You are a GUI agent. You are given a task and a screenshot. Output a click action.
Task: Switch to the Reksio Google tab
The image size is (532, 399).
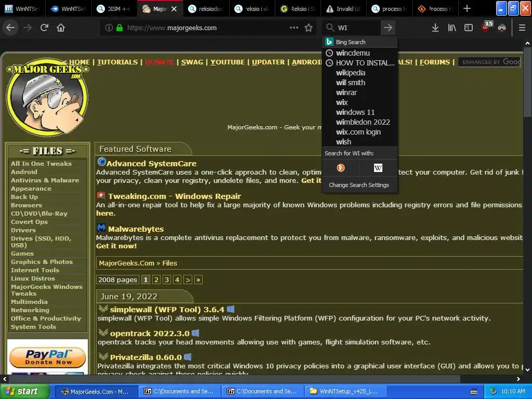[298, 9]
